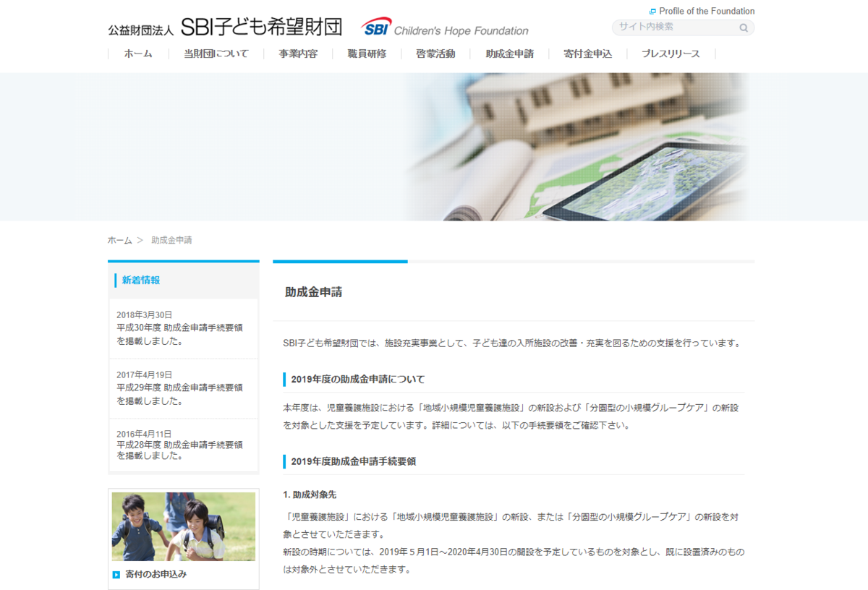868x590 pixels.
Task: Click the search magnifier icon
Action: tap(744, 28)
